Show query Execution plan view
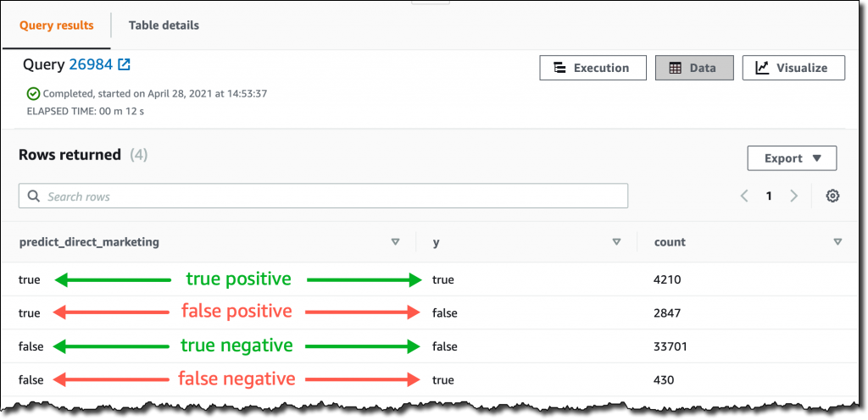Viewport: 868px width, 420px height. click(x=593, y=68)
